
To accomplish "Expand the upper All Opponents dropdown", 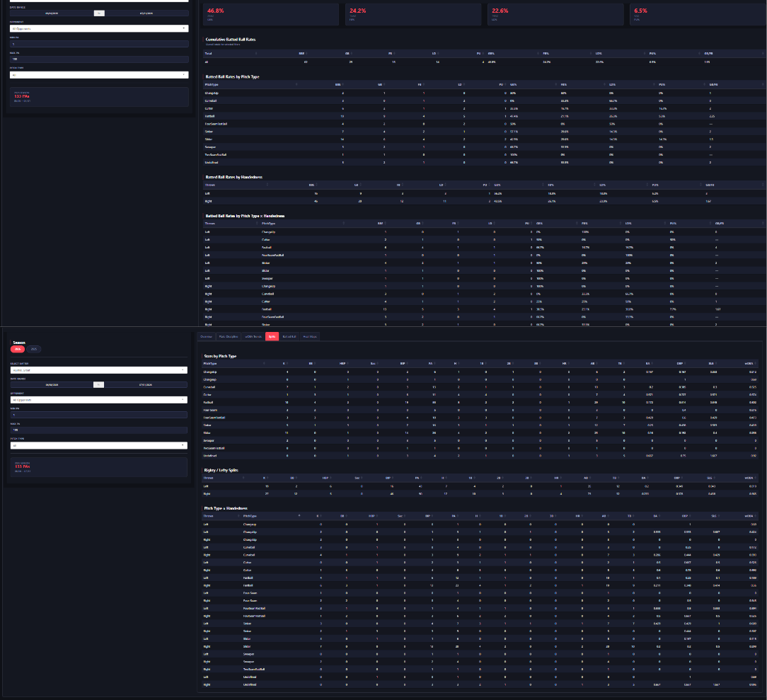I will [99, 28].
